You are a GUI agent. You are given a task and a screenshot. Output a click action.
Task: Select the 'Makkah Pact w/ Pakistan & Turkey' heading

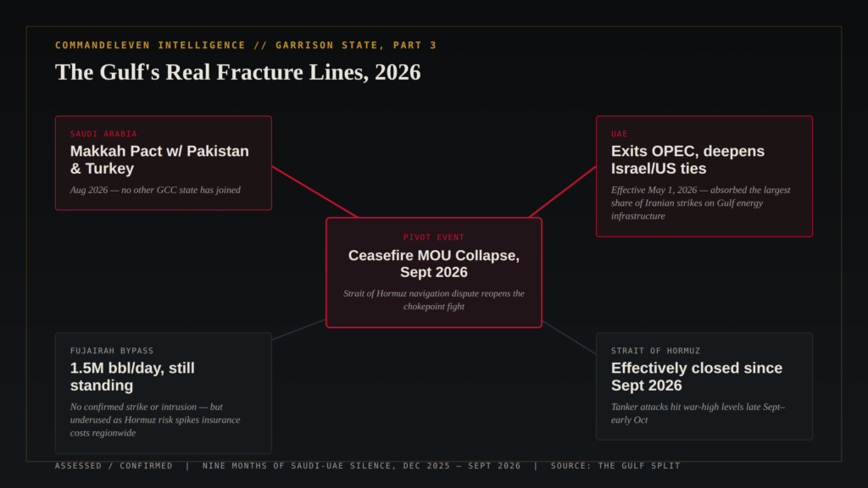tap(159, 159)
